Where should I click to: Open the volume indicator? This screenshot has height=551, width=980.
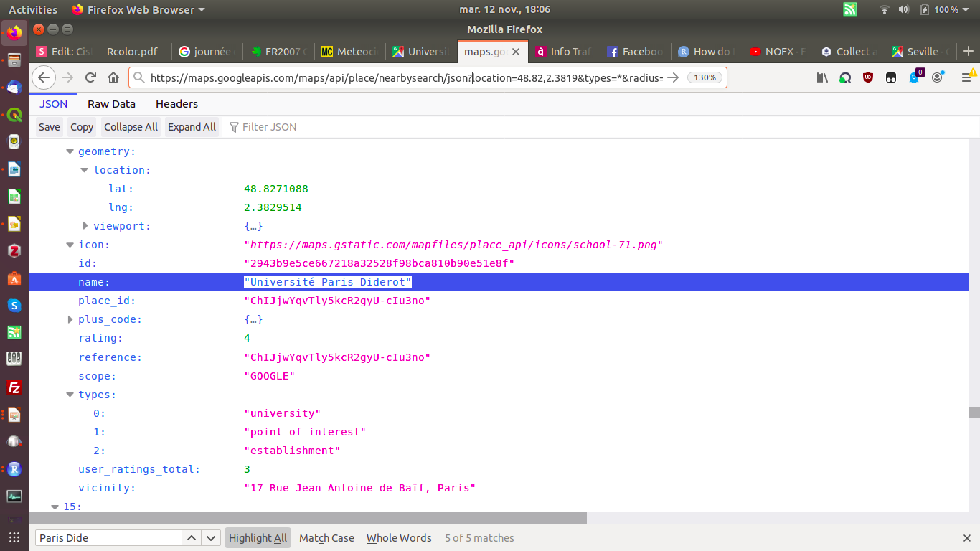click(904, 9)
